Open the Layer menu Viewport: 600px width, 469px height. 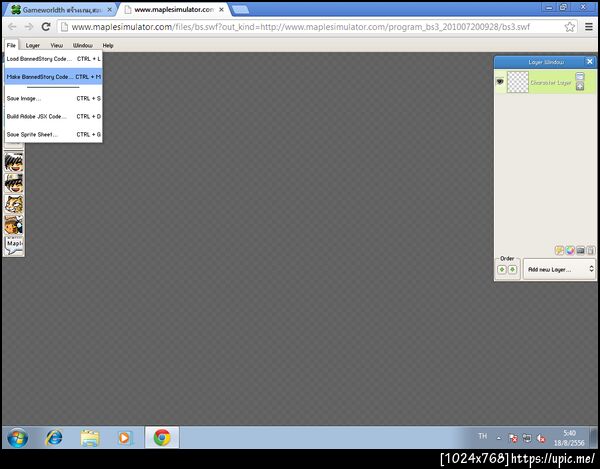(x=33, y=46)
